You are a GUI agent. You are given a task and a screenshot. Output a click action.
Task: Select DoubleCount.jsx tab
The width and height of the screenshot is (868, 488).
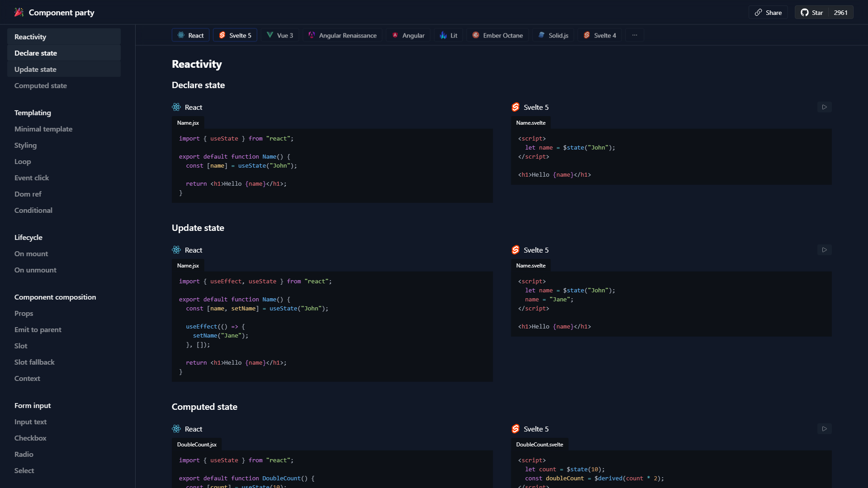(x=197, y=445)
